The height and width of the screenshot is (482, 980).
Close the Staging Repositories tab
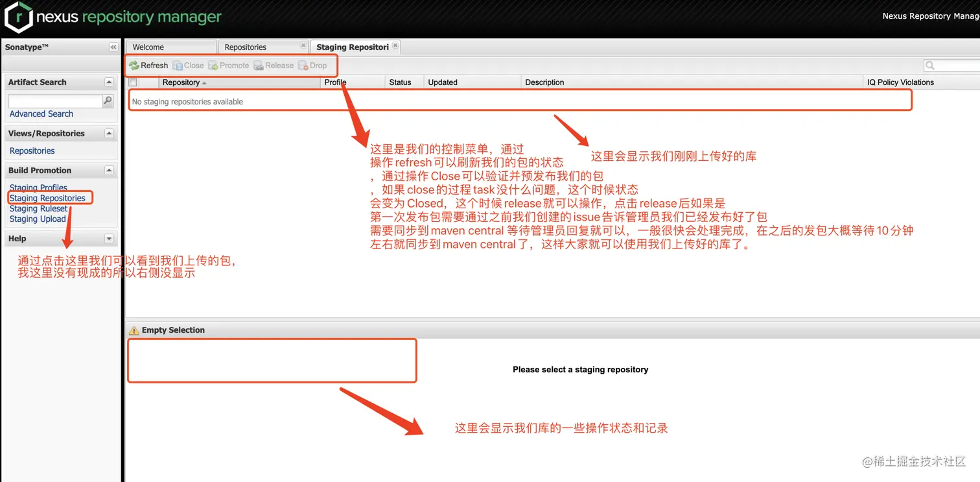tap(395, 45)
